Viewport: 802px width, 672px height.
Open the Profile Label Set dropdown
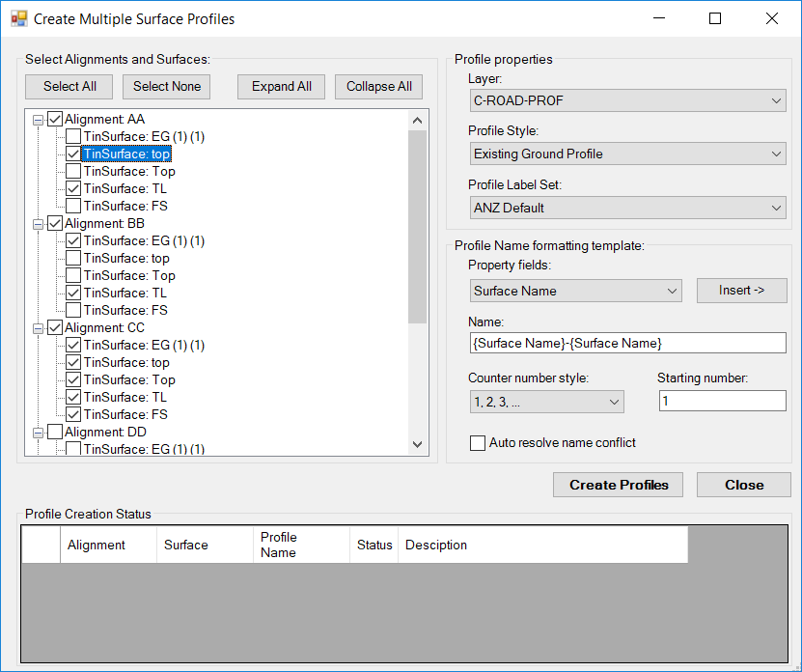[x=627, y=208]
